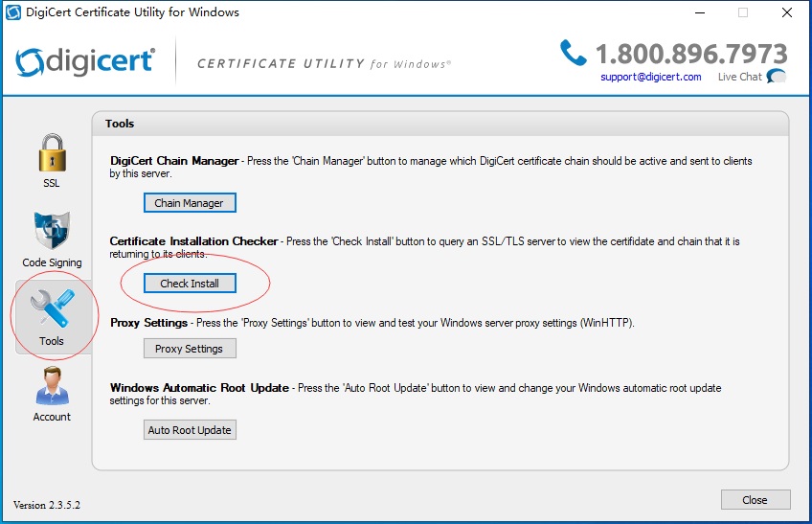Close the window with the title bar X
The image size is (812, 524).
coord(787,12)
